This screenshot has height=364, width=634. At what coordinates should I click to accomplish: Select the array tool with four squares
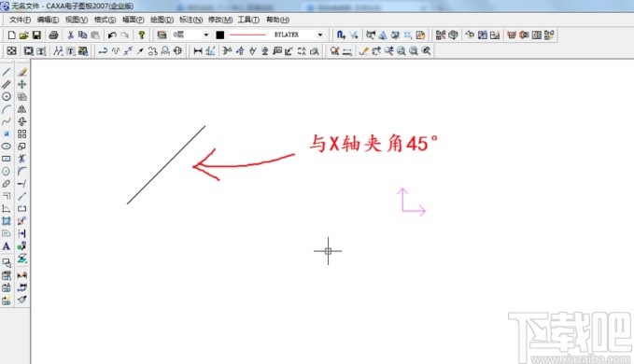(21, 134)
